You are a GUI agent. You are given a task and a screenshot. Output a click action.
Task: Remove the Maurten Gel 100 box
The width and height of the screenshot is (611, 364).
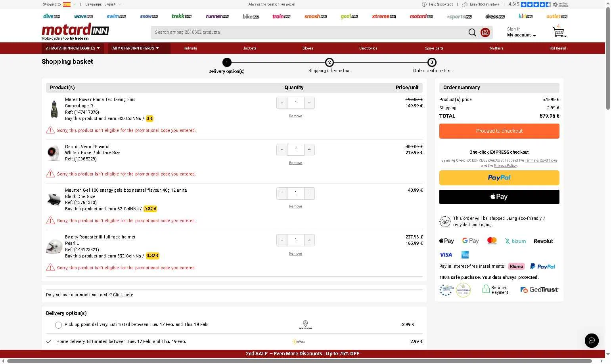[x=295, y=206]
